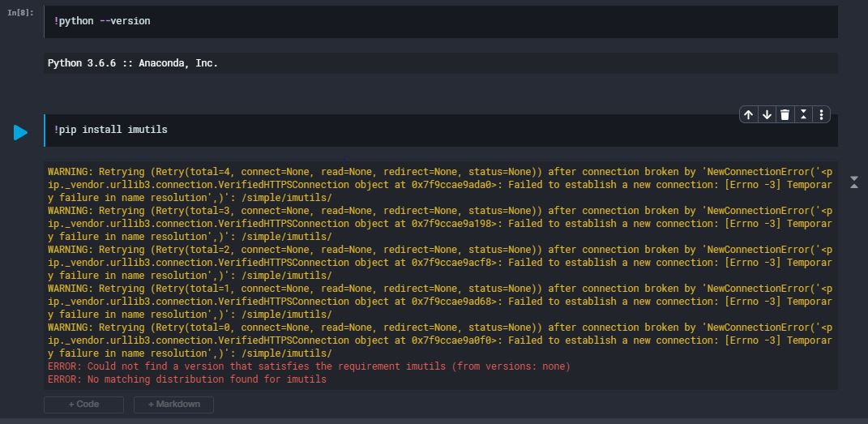Run the pip install imutils cell

[x=20, y=132]
